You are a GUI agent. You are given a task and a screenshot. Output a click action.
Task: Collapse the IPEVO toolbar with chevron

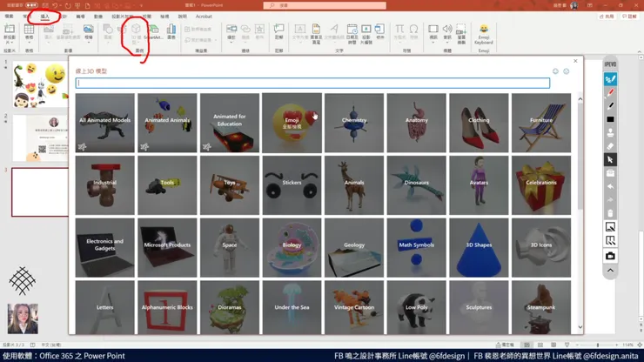click(610, 271)
